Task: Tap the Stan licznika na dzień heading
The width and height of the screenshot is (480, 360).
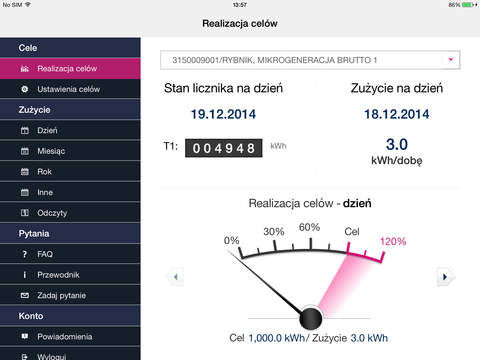Action: coord(223,88)
